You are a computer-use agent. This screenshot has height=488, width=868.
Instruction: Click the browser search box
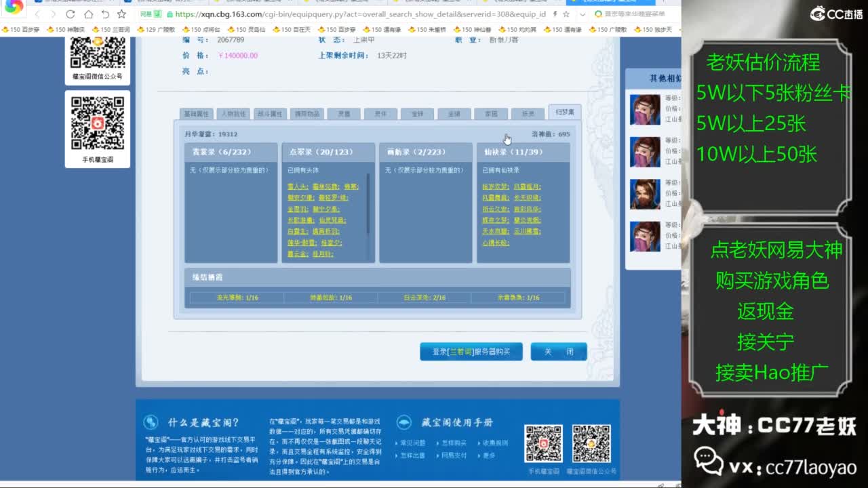coord(634,14)
